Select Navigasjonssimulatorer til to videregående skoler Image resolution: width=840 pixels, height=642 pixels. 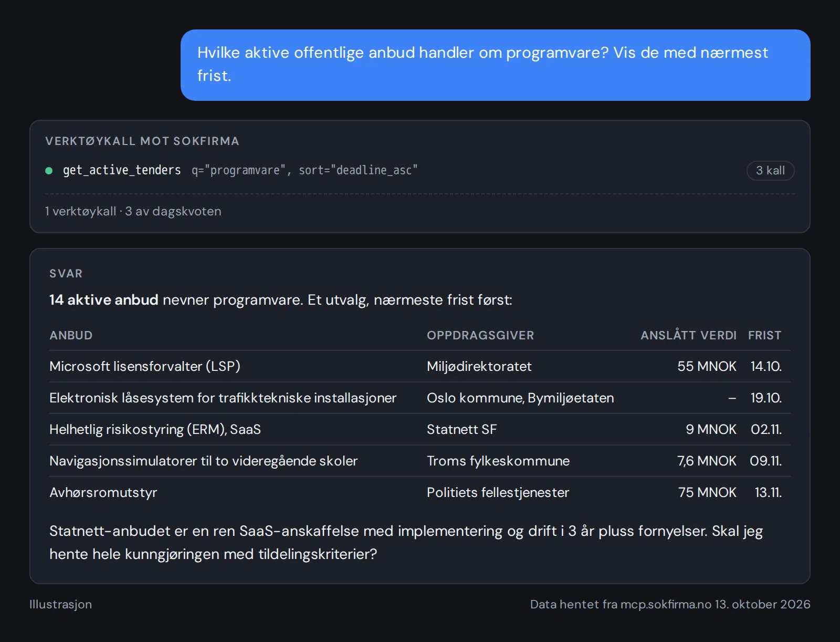(x=203, y=461)
